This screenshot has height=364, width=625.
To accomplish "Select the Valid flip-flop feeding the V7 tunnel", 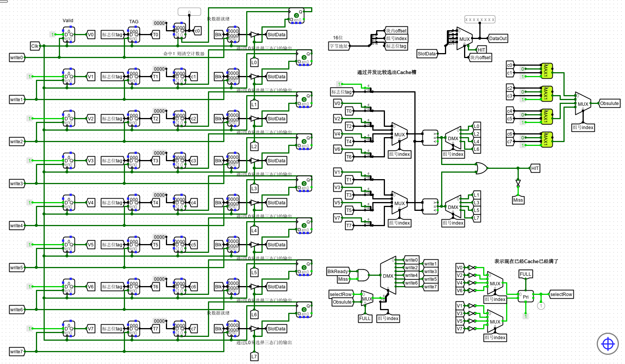I will (69, 328).
